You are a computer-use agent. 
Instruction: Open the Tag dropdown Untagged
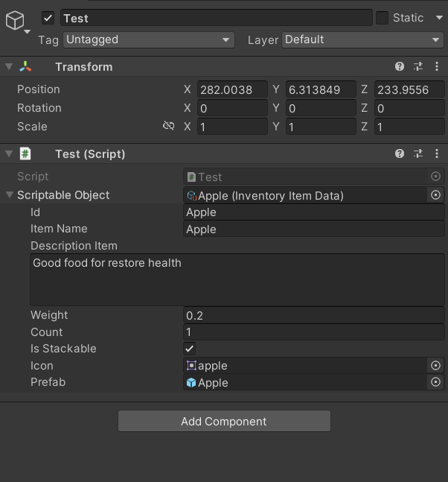[149, 39]
